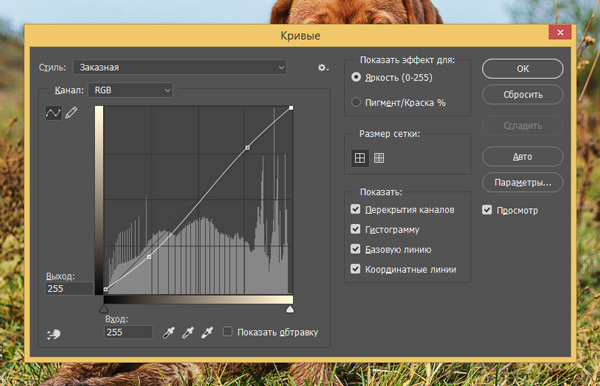
Task: Select the Пигмент/Краска % radio option
Action: coord(356,102)
